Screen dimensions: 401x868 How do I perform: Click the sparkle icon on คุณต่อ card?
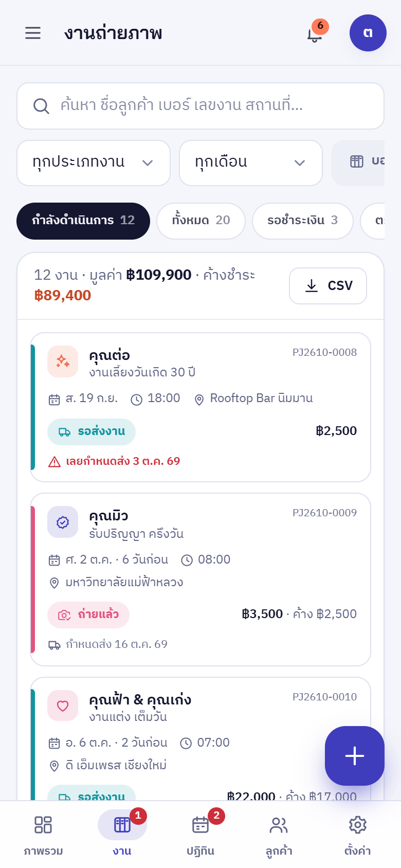[63, 361]
